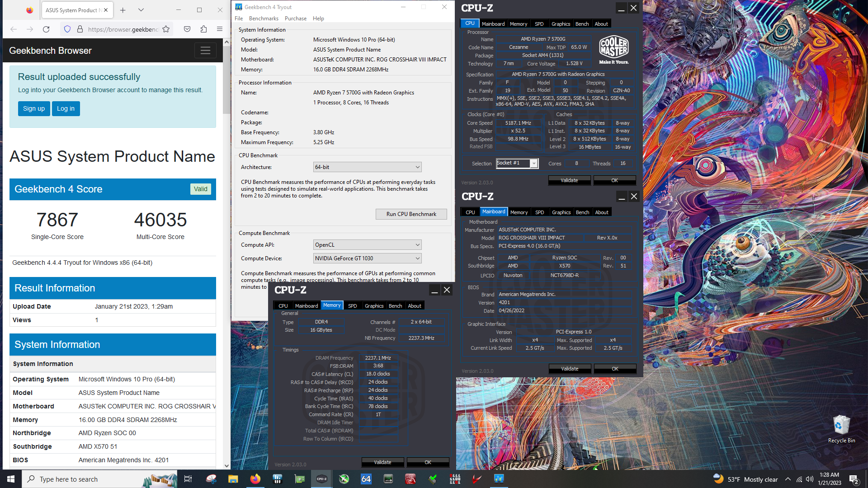Open the binary digits taskbar icon
Screen dimensions: 868x488
(x=455, y=479)
